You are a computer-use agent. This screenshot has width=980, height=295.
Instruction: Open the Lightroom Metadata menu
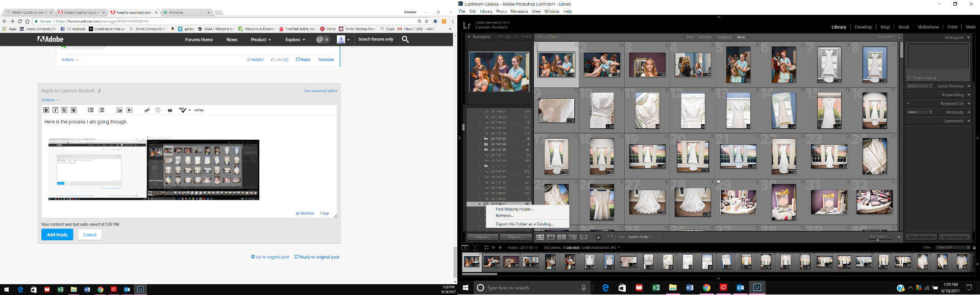point(519,11)
